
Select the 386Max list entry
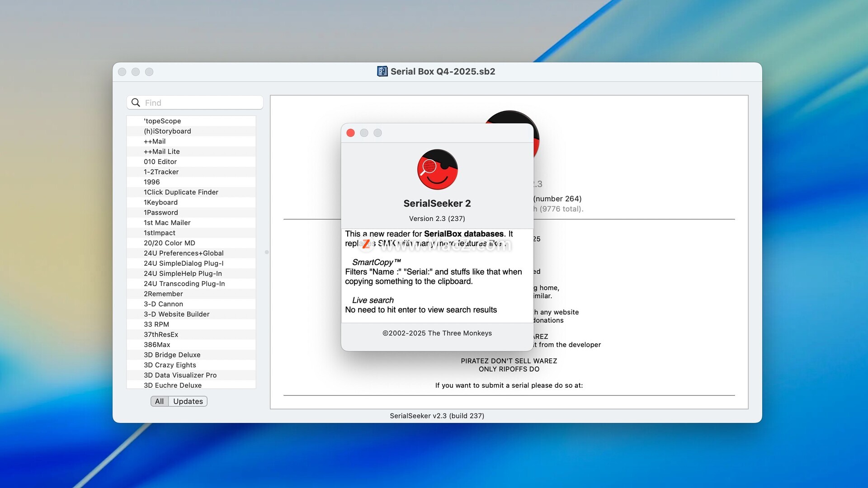(157, 345)
